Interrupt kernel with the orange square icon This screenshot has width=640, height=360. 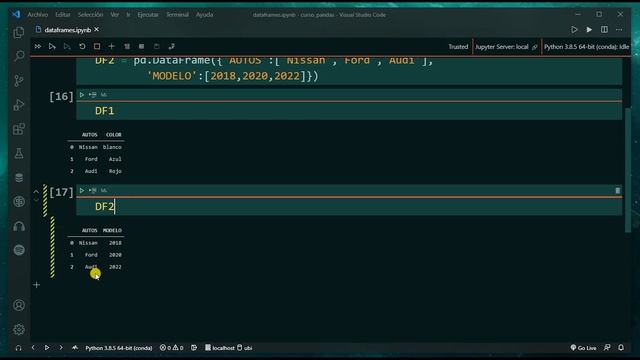(x=97, y=47)
